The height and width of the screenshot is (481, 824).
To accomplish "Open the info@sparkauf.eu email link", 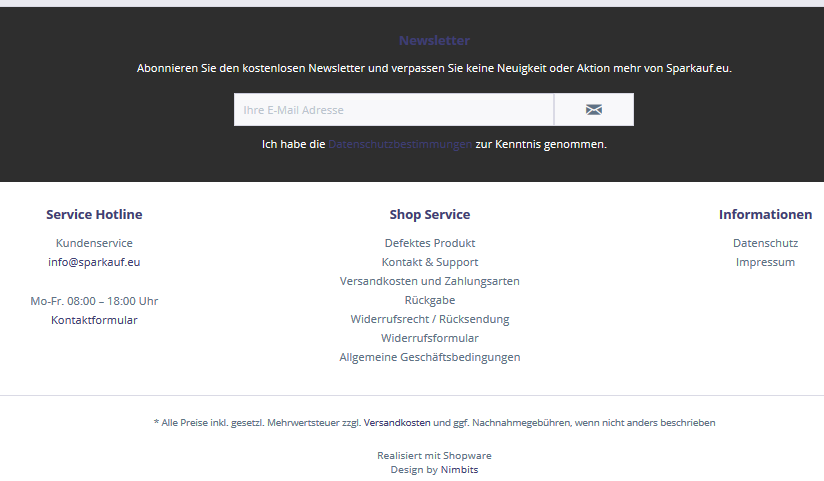I will (x=94, y=262).
